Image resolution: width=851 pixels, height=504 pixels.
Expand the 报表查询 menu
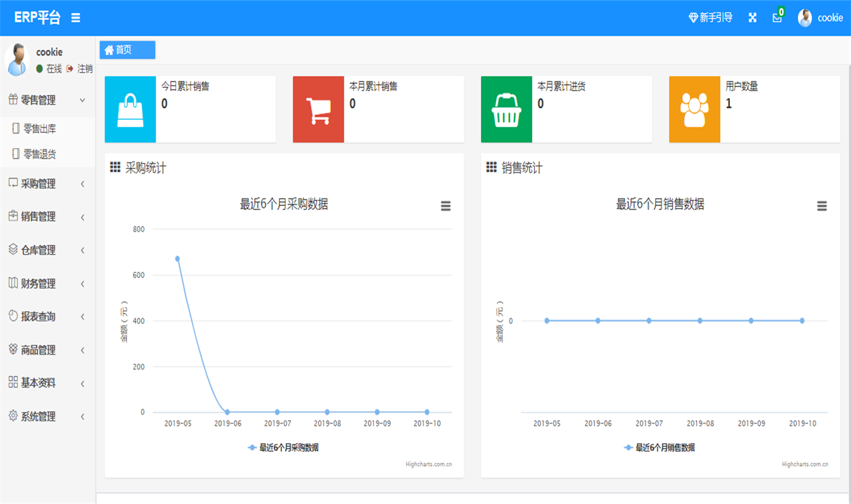coord(47,317)
